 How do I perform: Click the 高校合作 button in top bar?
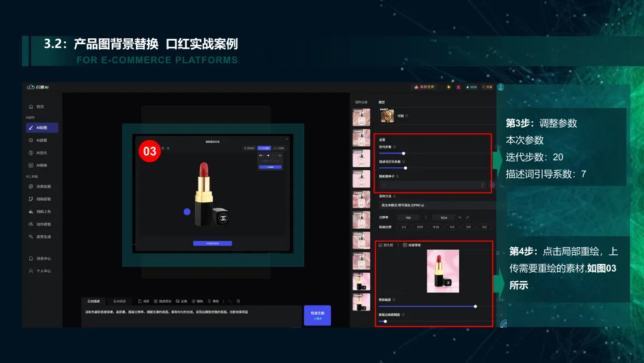pos(425,87)
